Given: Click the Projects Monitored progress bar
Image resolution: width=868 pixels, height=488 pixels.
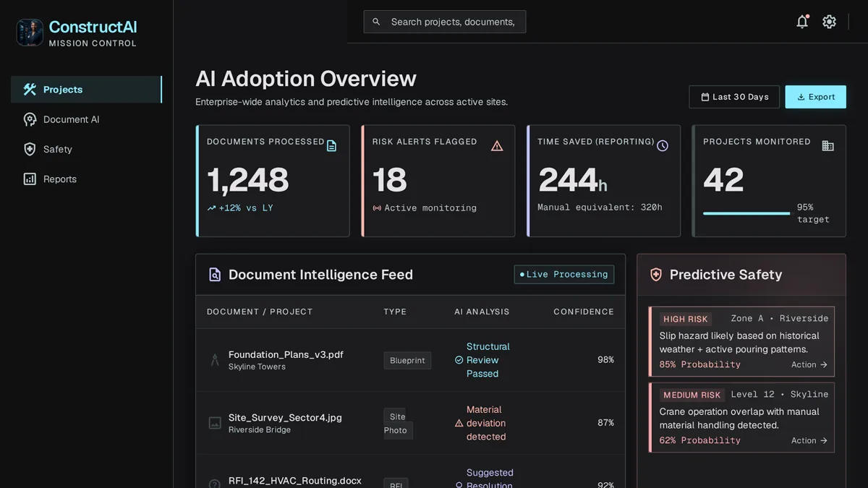Looking at the screenshot, I should coord(746,213).
